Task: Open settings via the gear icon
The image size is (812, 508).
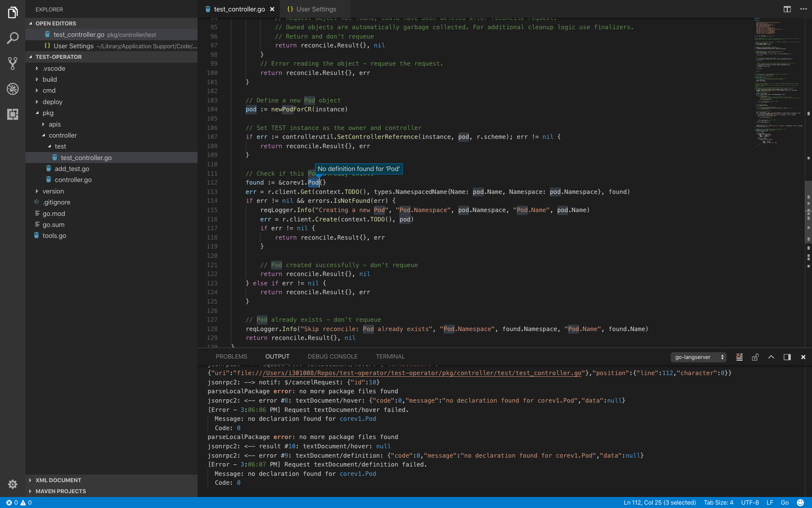Action: pos(13,484)
